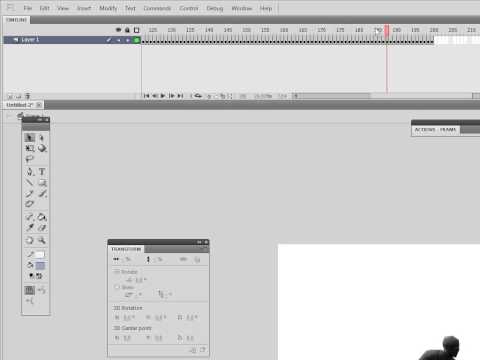
Task: Play the timeline animation
Action: 163,96
